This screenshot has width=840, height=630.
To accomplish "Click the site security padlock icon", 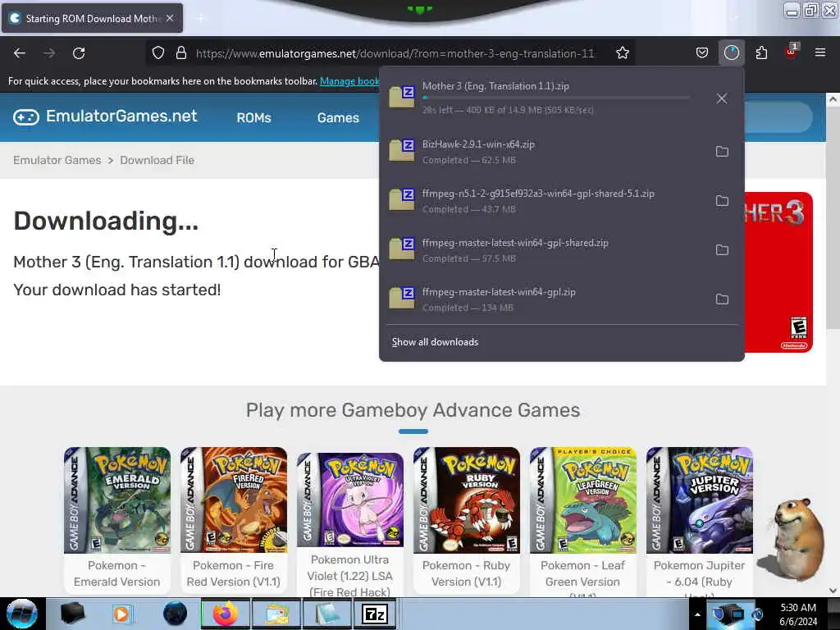I will pos(181,53).
